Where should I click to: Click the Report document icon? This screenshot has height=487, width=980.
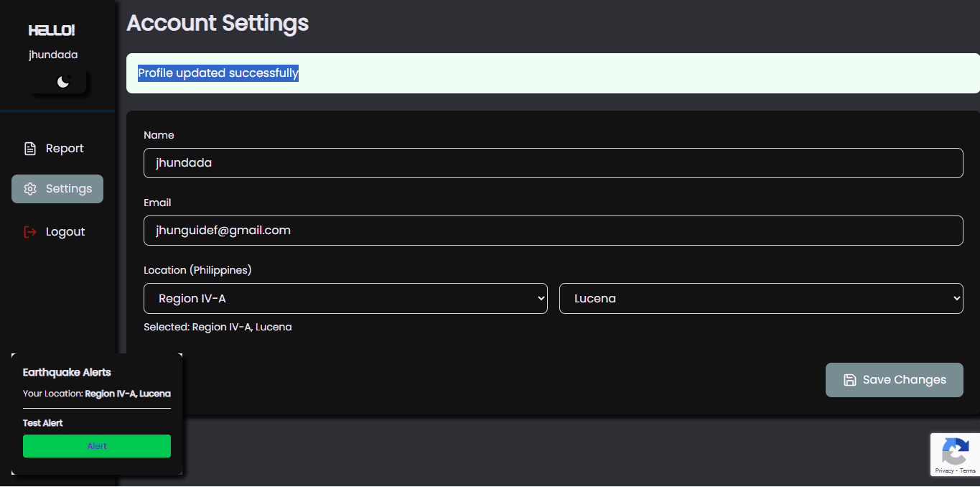(30, 149)
